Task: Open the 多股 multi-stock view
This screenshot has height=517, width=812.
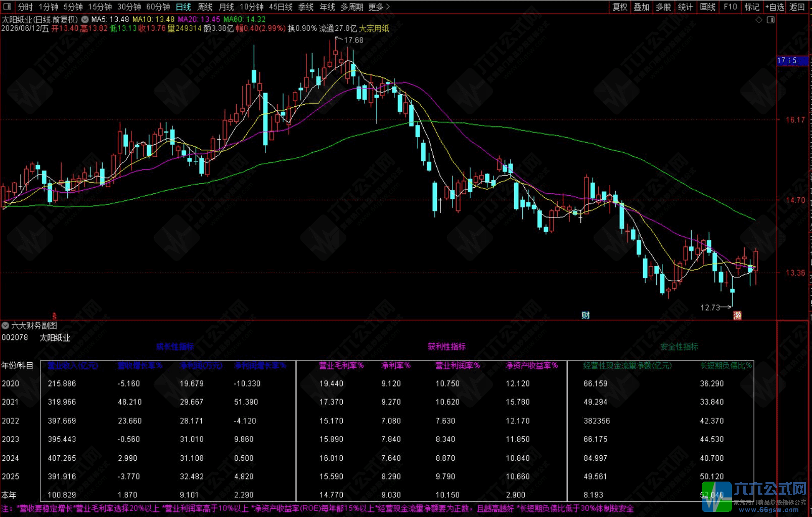Action: (663, 7)
